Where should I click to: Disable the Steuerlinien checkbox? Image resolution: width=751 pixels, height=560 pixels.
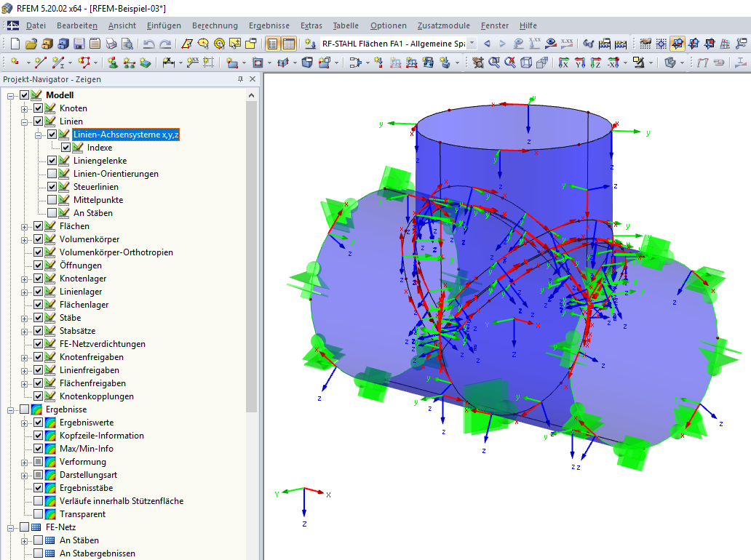coord(52,186)
